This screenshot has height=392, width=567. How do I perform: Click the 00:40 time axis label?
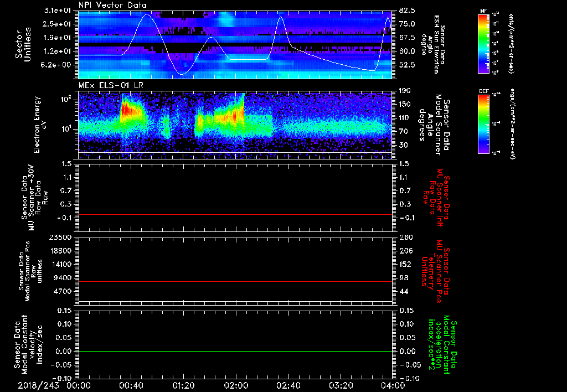pos(131,385)
